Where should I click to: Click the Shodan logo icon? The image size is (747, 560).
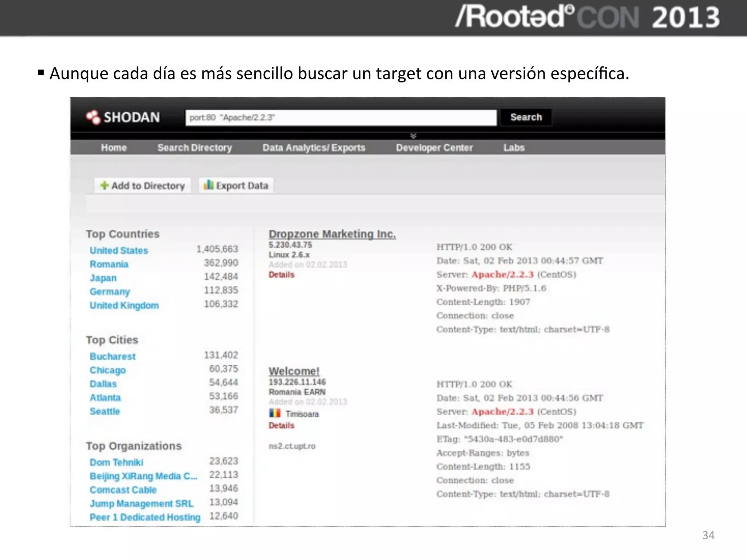pyautogui.click(x=93, y=117)
